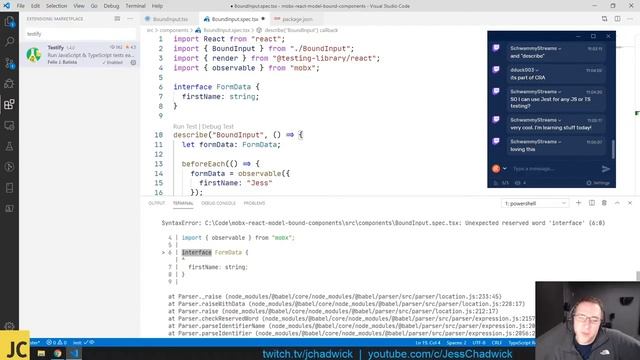The width and height of the screenshot is (640, 360).
Task: Open the Debug view in activity bar
Action: coord(9,84)
